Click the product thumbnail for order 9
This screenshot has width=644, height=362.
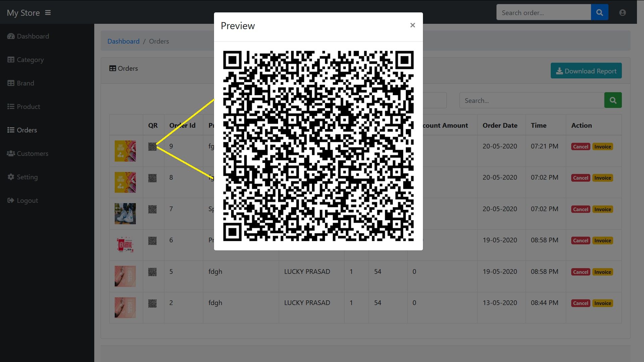point(125,151)
